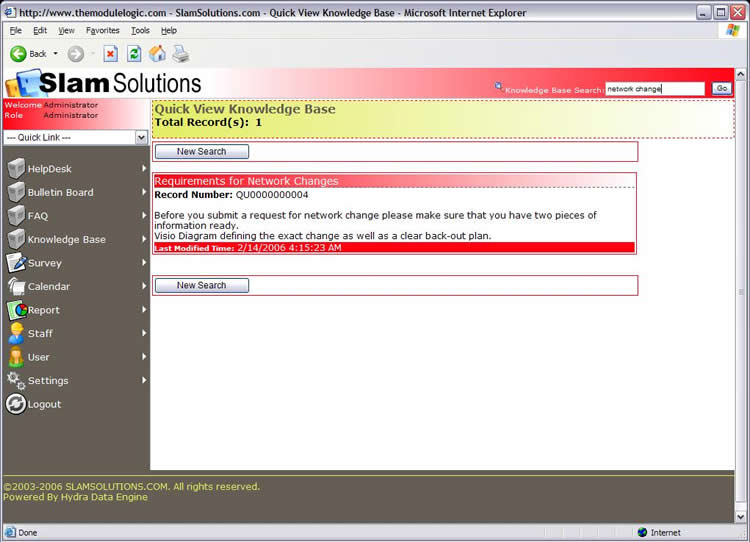Click the Home icon in toolbar

click(157, 54)
